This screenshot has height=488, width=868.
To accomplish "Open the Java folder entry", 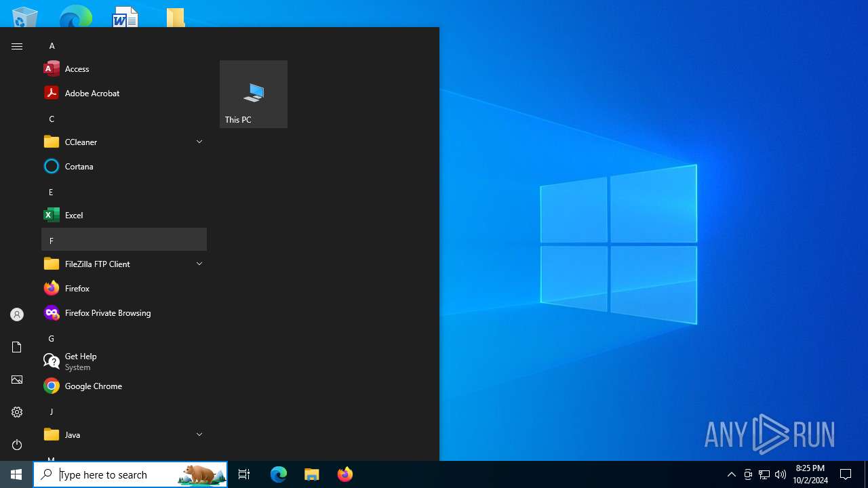I will 124,434.
